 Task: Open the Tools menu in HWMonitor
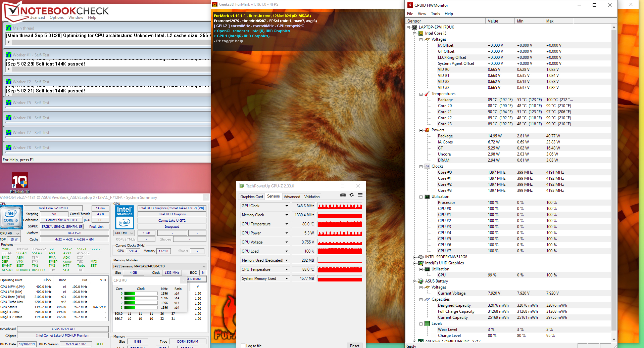[x=435, y=14]
